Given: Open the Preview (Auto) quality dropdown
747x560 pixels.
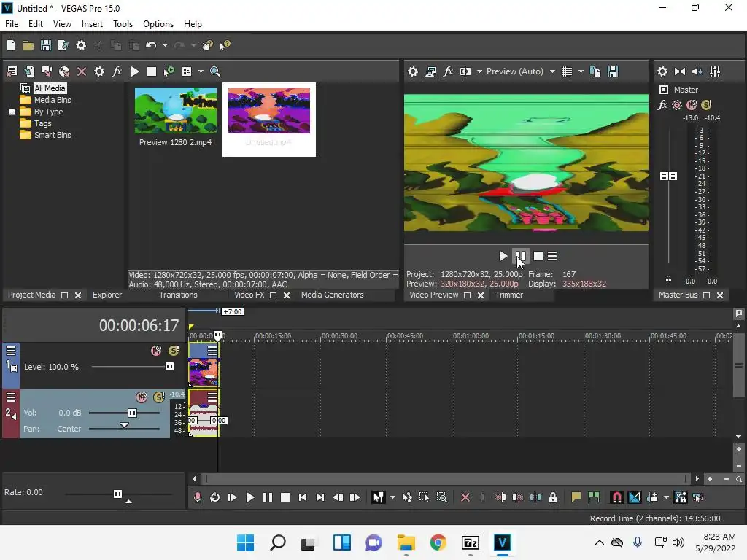Looking at the screenshot, I should [552, 71].
